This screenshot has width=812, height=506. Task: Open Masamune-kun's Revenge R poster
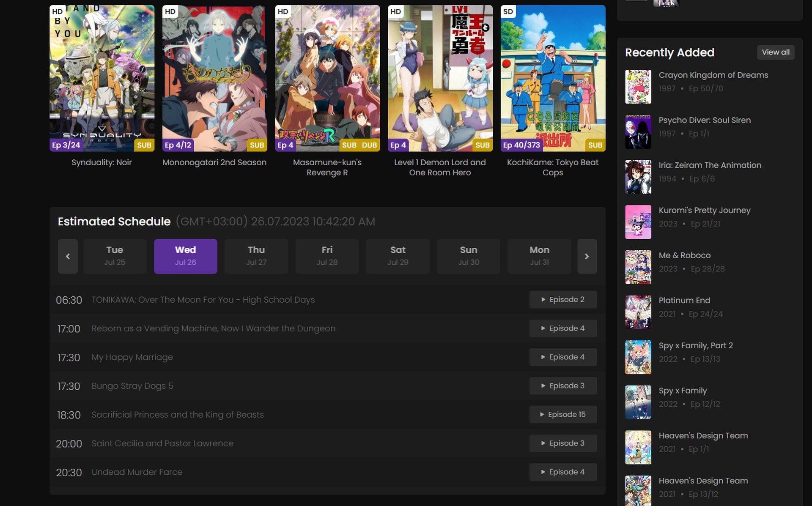327,78
